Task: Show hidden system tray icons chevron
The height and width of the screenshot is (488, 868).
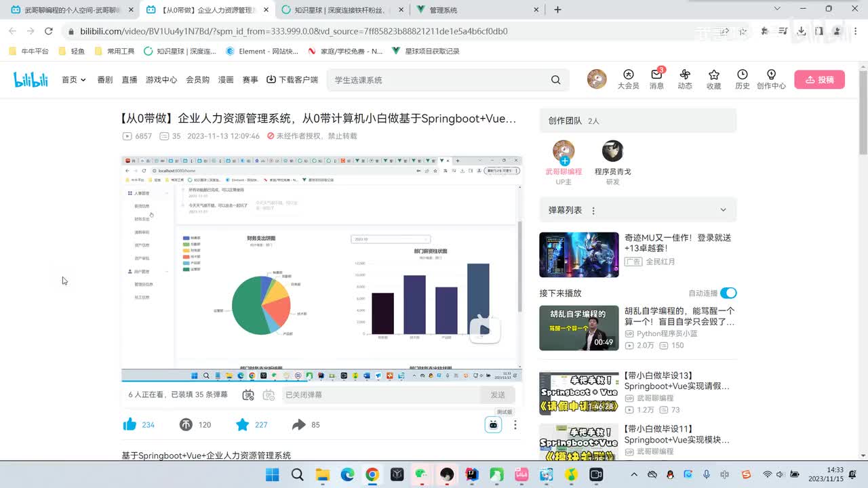Action: tap(634, 474)
